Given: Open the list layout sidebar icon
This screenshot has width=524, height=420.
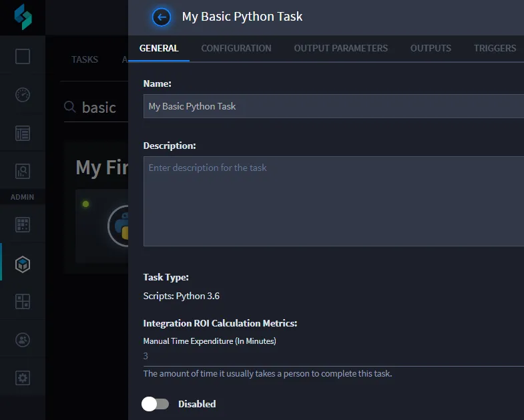Looking at the screenshot, I should click(x=23, y=133).
